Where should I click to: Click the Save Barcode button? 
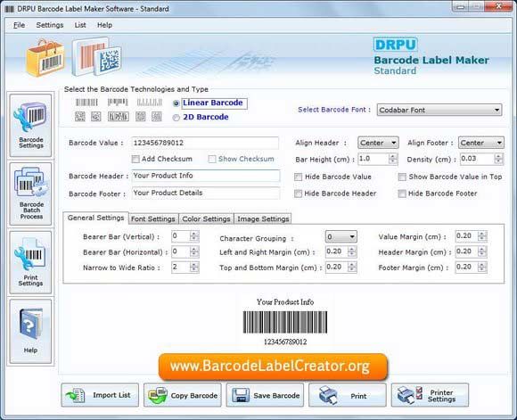coord(265,395)
